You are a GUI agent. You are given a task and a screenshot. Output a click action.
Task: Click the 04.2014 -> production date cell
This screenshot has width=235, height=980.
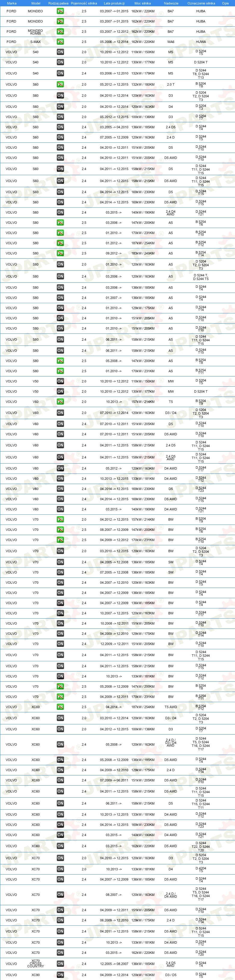pyautogui.click(x=114, y=707)
